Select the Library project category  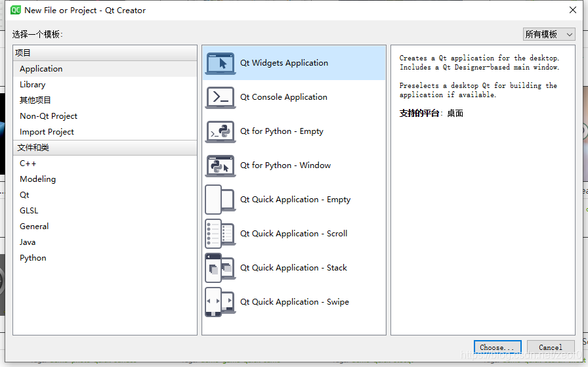(x=105, y=85)
